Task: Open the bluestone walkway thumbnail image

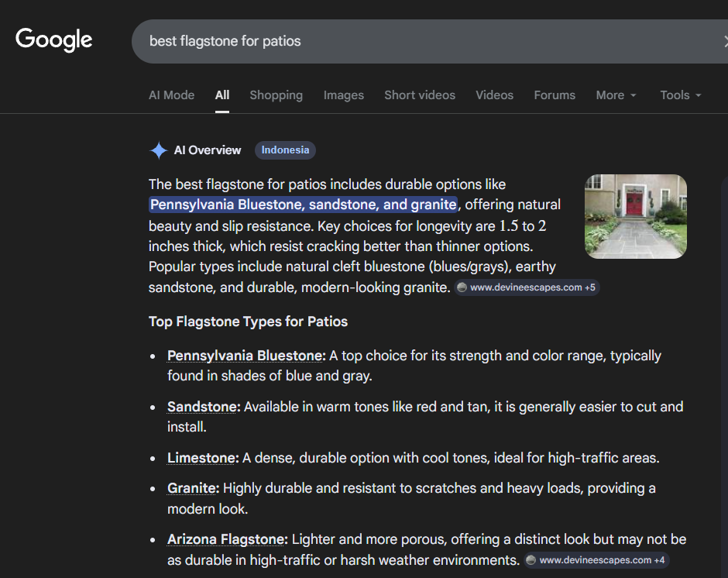Action: click(635, 216)
